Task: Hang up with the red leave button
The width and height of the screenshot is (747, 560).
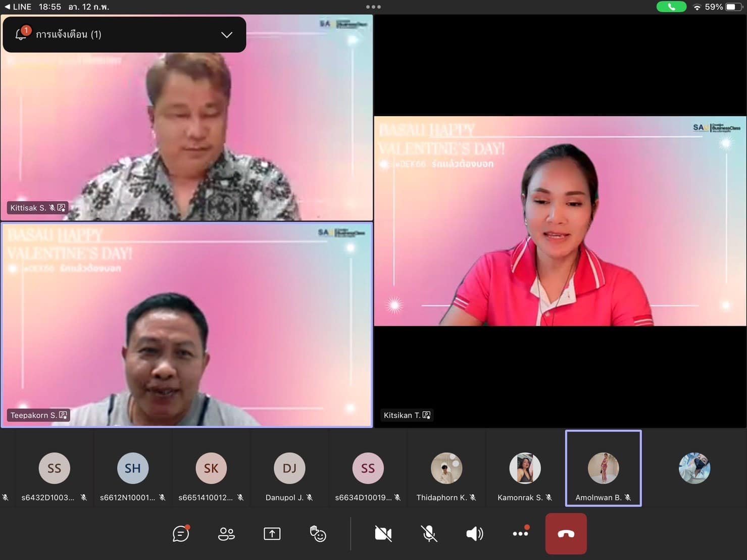Action: pos(566,534)
